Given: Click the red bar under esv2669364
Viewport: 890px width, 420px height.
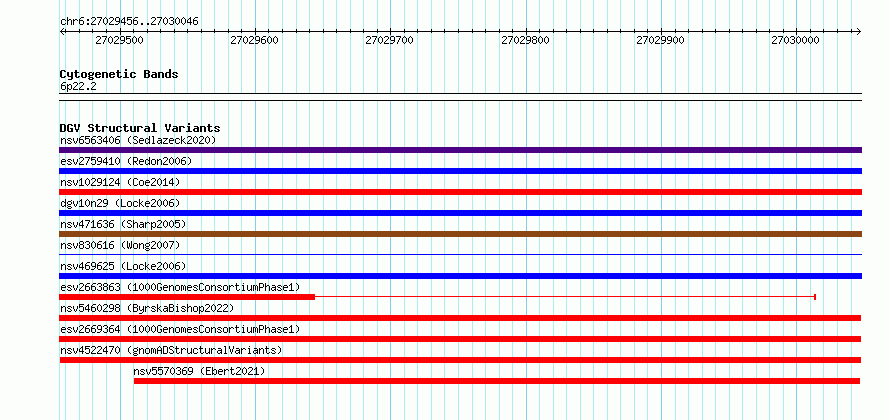Looking at the screenshot, I should tap(460, 339).
